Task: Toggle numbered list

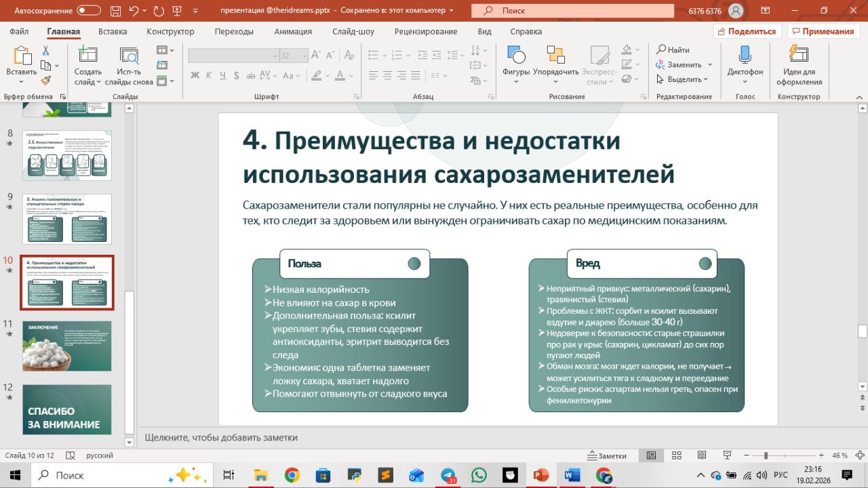Action: tap(395, 56)
